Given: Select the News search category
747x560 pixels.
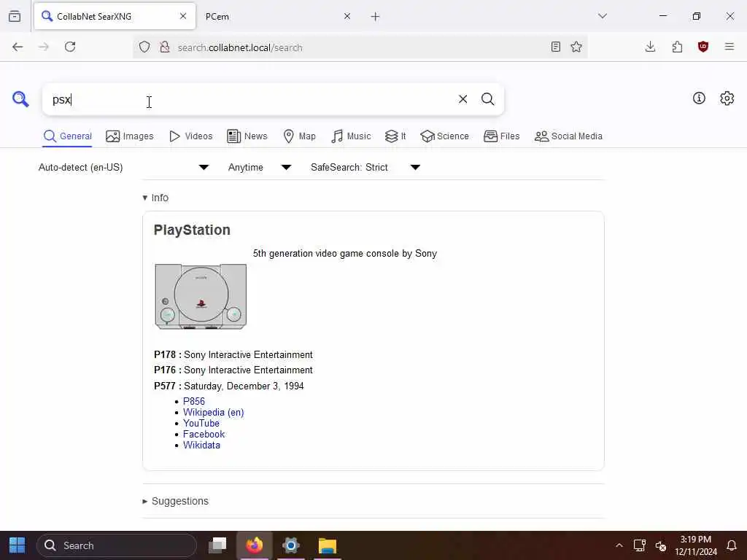Looking at the screenshot, I should [x=247, y=136].
